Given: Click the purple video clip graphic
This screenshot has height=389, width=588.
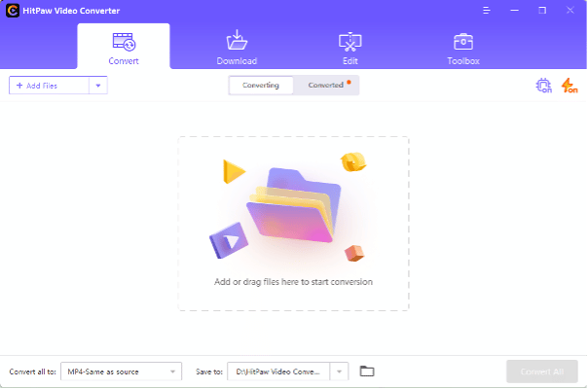Looking at the screenshot, I should (x=227, y=243).
